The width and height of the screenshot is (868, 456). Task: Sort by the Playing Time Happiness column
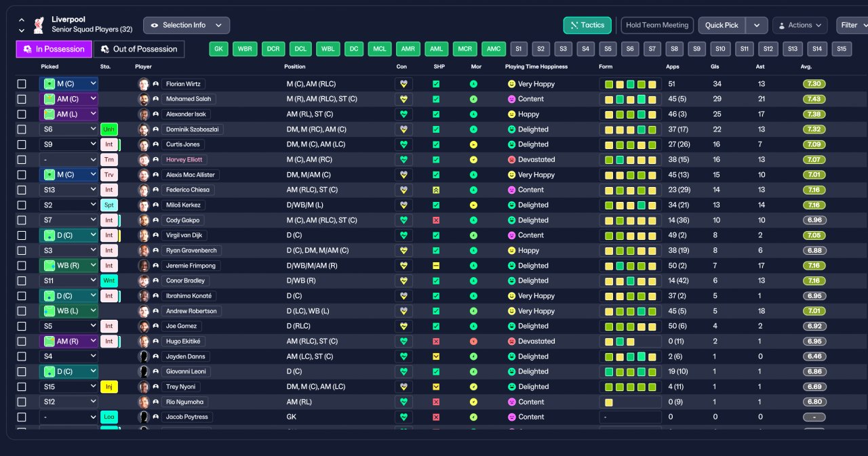536,66
